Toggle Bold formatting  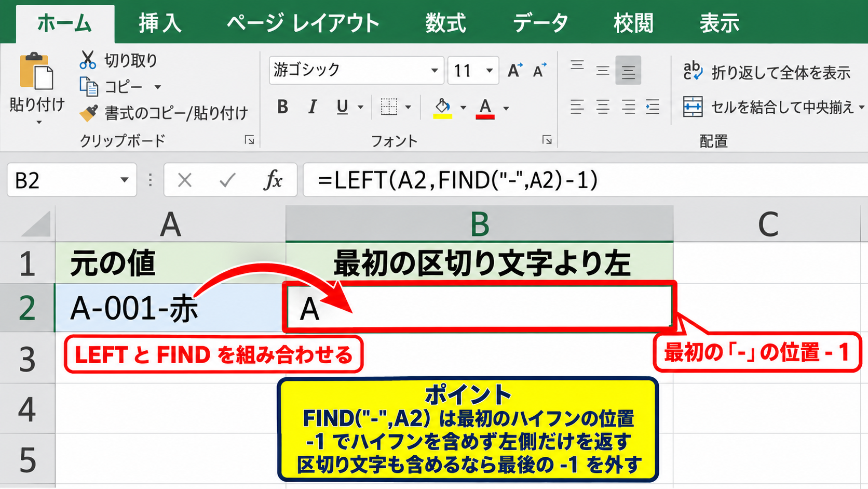[282, 107]
